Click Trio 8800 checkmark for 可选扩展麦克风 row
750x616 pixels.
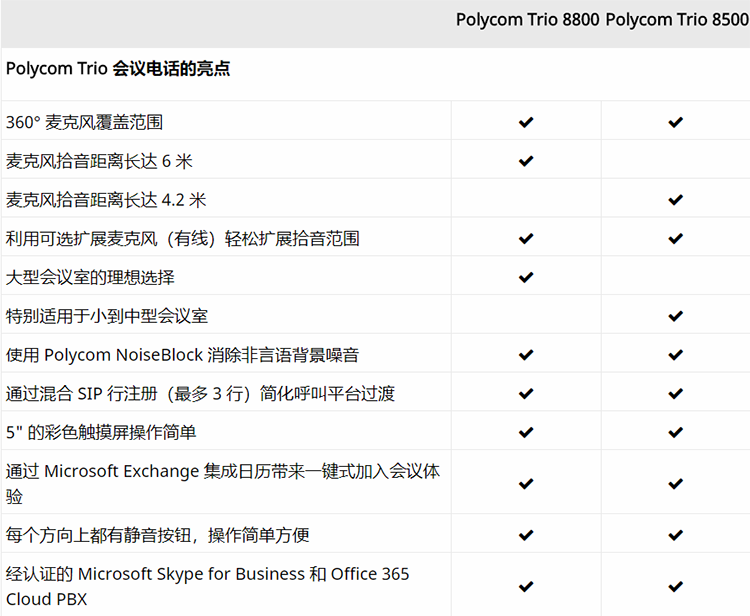(x=526, y=239)
